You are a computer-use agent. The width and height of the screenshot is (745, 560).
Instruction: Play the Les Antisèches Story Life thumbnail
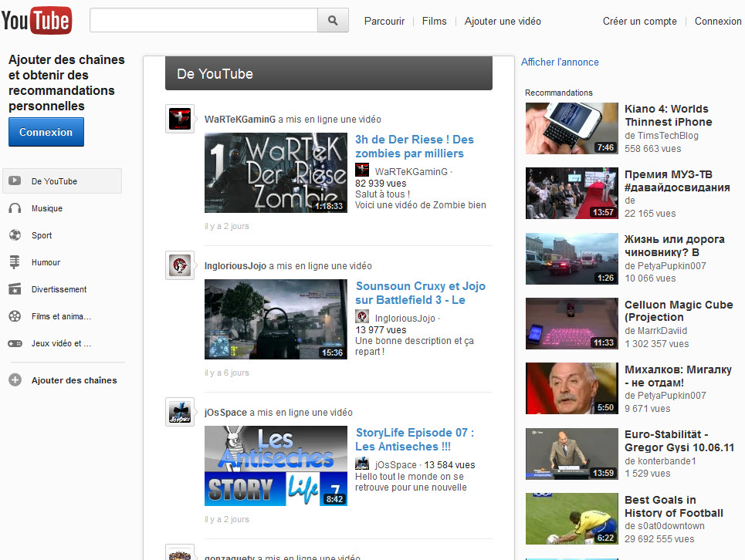click(x=276, y=466)
